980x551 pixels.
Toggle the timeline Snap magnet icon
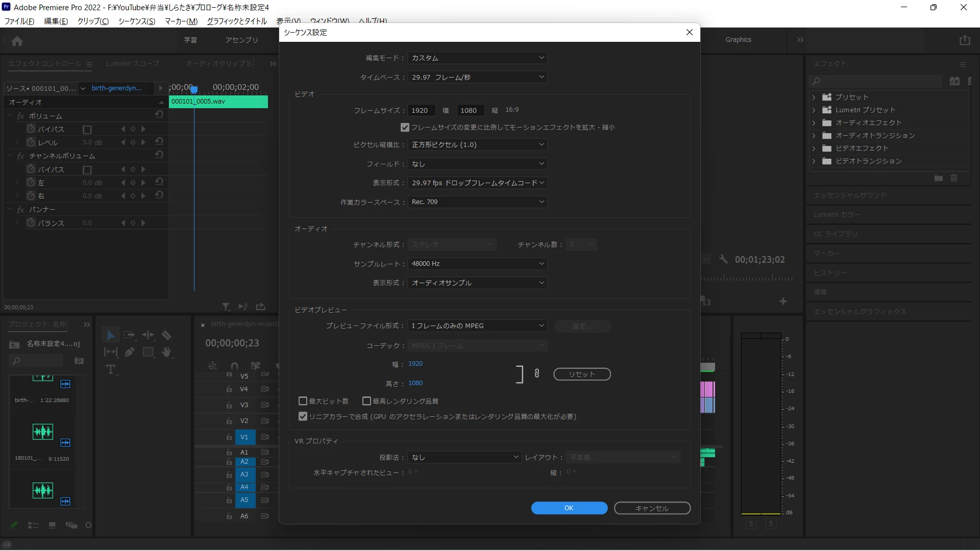(234, 365)
